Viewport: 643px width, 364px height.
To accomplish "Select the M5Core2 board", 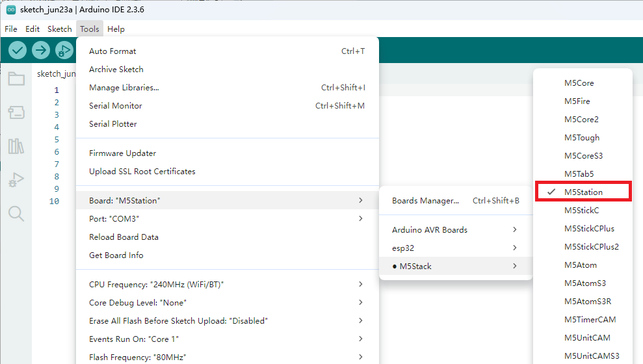I will (x=583, y=120).
